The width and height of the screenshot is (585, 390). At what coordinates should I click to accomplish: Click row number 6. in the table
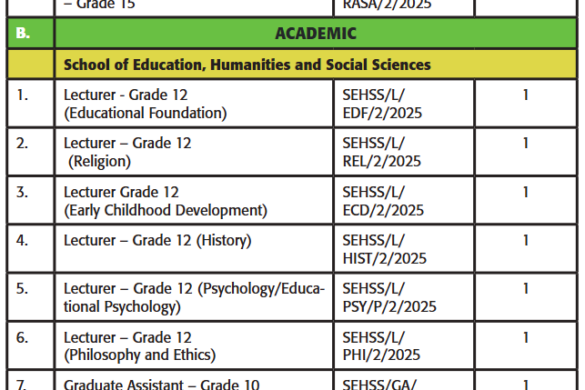pos(22,338)
